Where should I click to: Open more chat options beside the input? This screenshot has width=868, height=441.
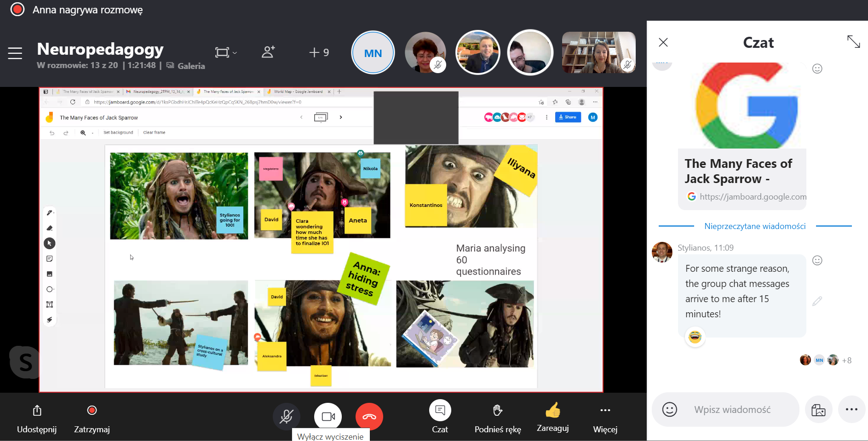[851, 409]
